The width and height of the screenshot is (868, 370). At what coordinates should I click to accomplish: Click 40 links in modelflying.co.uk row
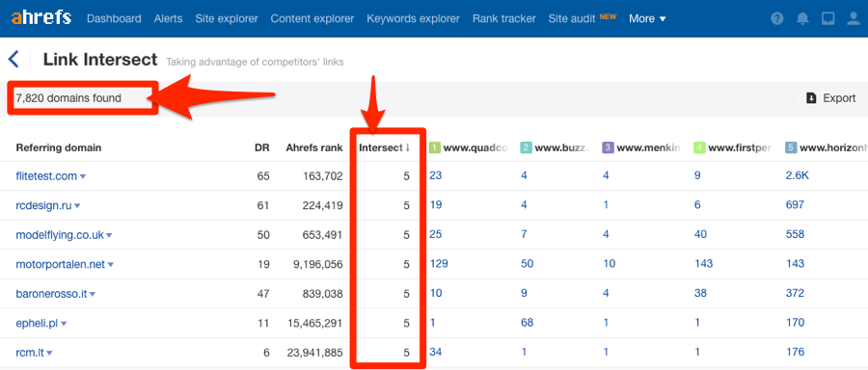(x=700, y=234)
